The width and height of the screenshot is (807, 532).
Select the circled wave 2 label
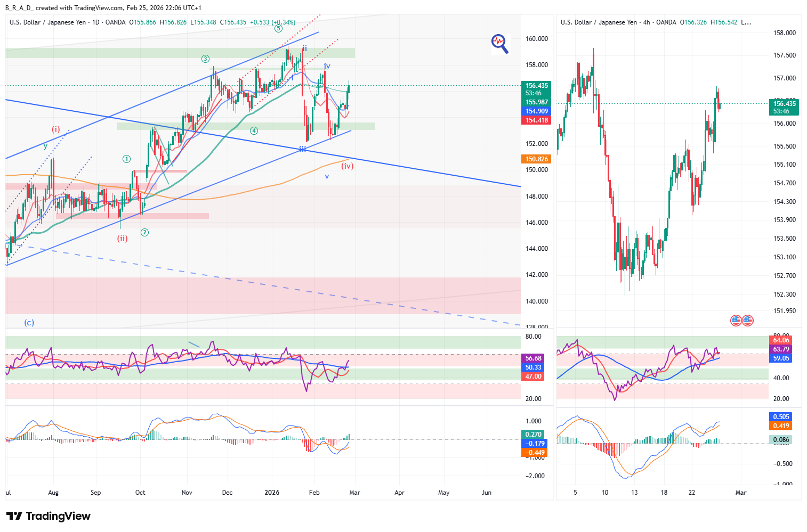point(144,232)
